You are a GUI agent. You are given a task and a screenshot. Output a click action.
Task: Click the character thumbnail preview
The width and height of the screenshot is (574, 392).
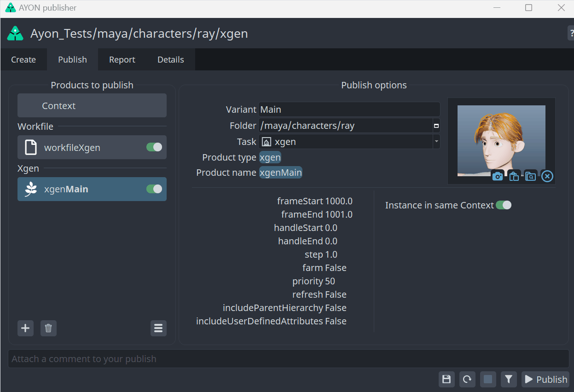point(501,140)
